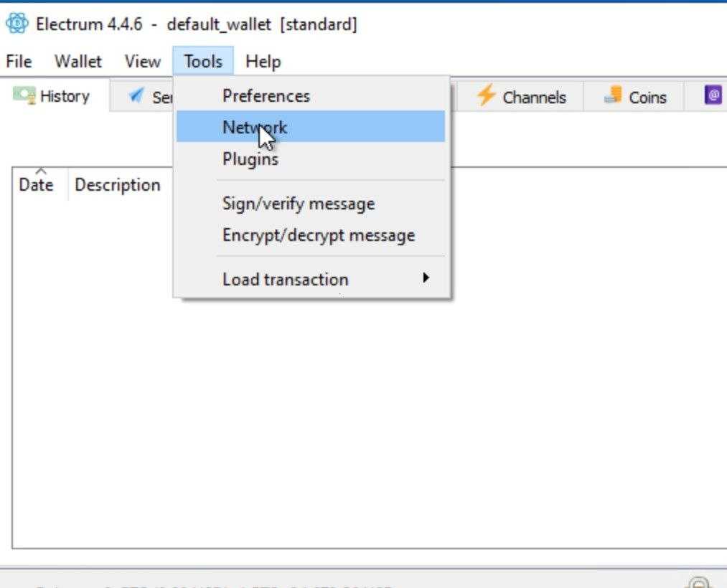Open Plugins from the Tools menu
Screen dimensions: 727x588
[311, 159]
